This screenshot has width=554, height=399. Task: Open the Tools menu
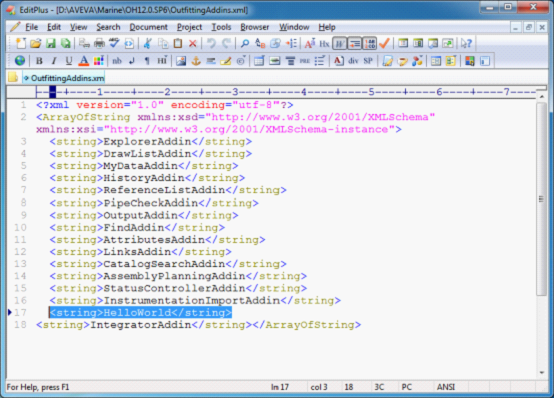[221, 27]
